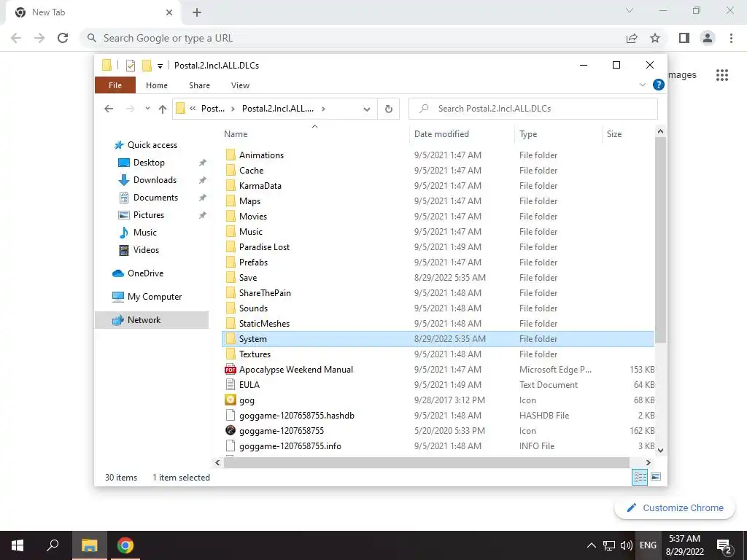The height and width of the screenshot is (560, 747).
Task: Open OneDrive in the navigation pane
Action: 145,273
